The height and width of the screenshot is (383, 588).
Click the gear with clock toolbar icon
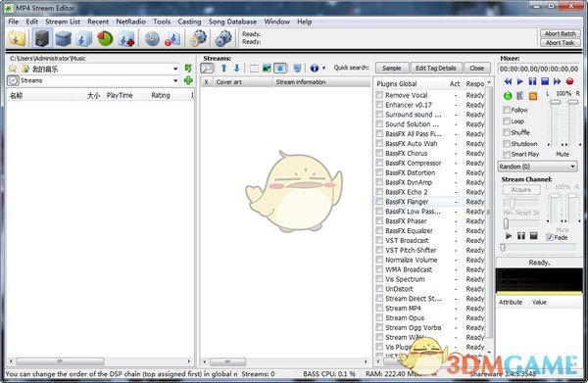click(x=198, y=38)
